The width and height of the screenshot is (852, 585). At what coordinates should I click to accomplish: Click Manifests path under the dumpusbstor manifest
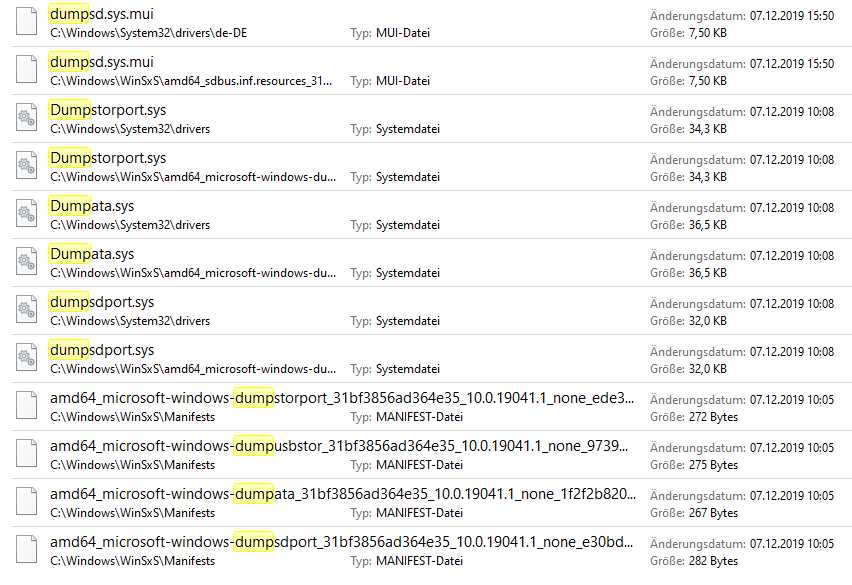(x=133, y=465)
